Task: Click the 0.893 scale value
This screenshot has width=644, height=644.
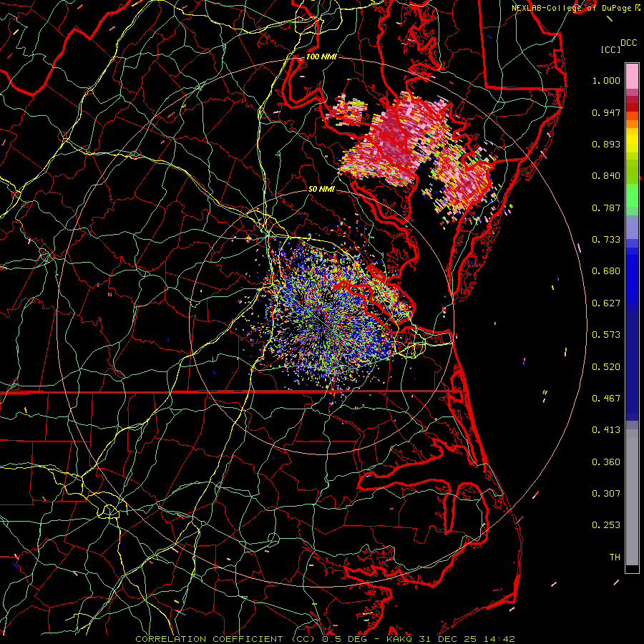Action: (x=606, y=144)
